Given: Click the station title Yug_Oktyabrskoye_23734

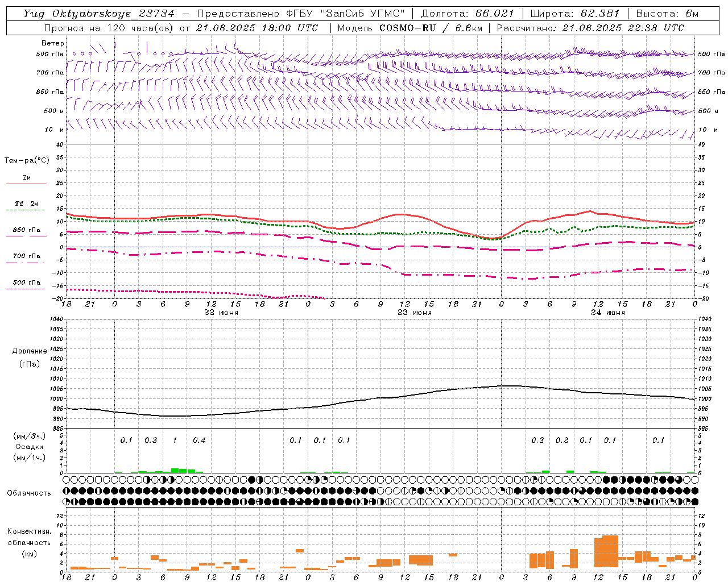Looking at the screenshot, I should pos(99,14).
